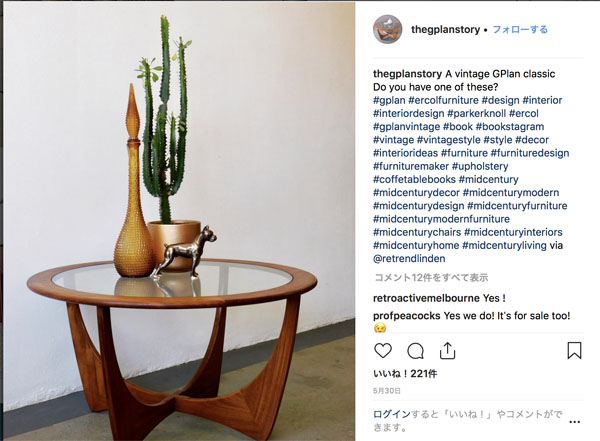This screenshot has height=441, width=600.
Task: Click the ログイン login link
Action: [x=392, y=414]
